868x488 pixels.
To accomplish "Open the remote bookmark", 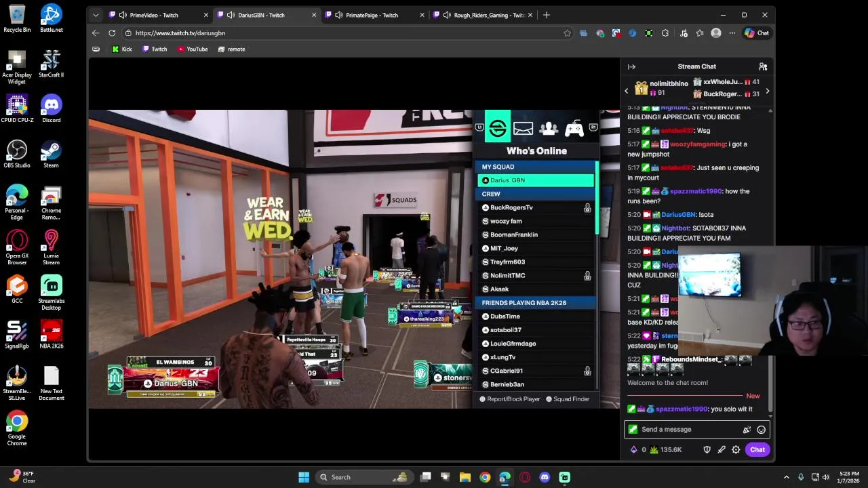I will pos(231,49).
